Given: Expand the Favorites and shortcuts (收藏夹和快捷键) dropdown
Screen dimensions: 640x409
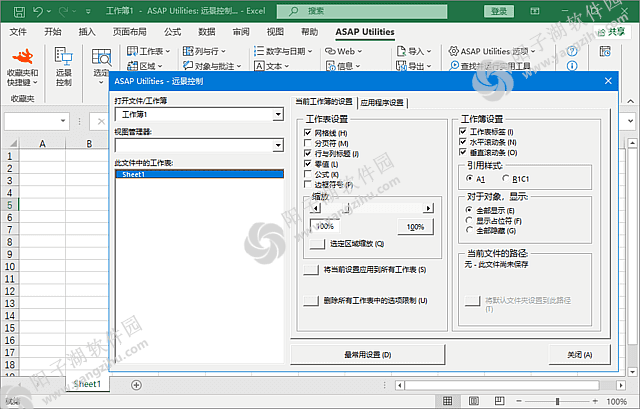Looking at the screenshot, I should click(35, 82).
